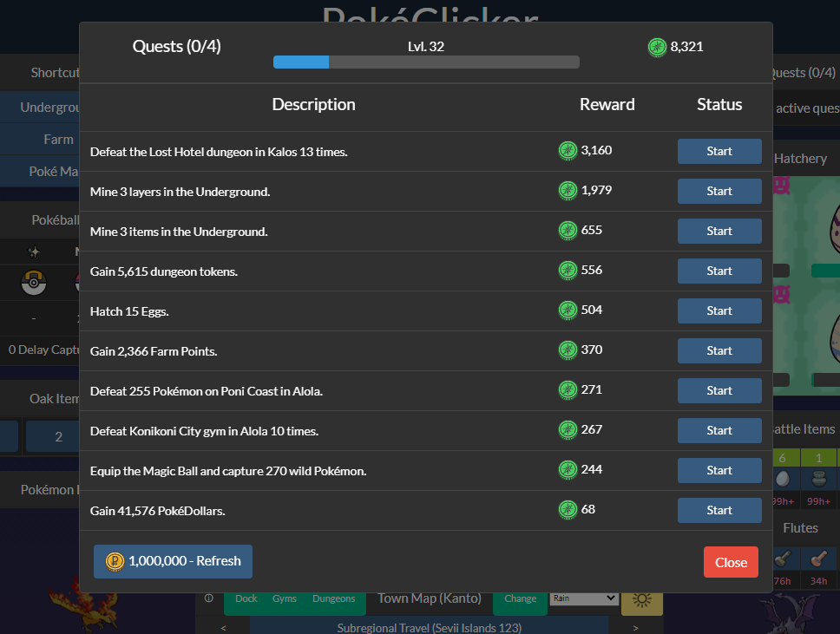The width and height of the screenshot is (840, 634).
Task: Click the Reward column header
Action: (607, 104)
